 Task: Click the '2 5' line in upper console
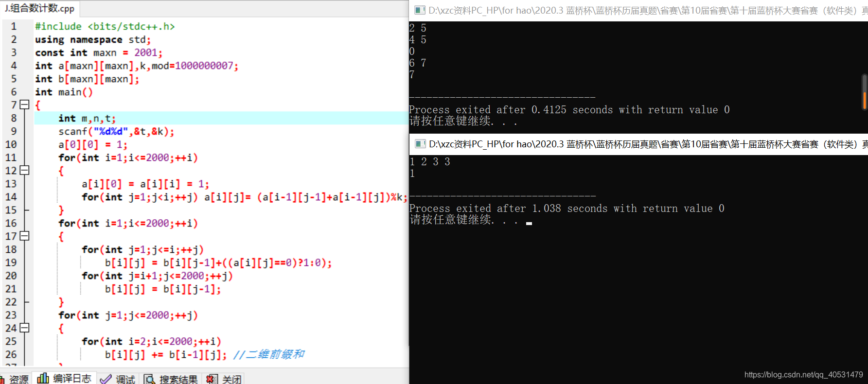[418, 28]
